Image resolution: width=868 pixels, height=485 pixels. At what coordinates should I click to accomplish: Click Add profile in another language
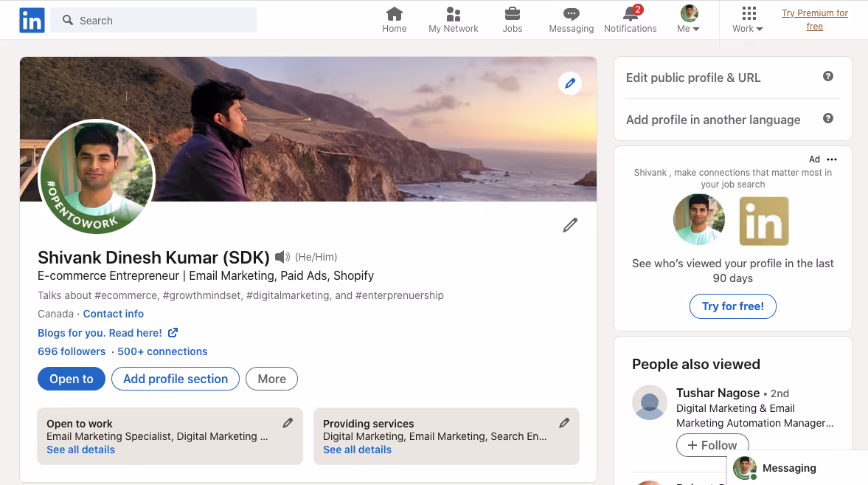[x=713, y=120]
